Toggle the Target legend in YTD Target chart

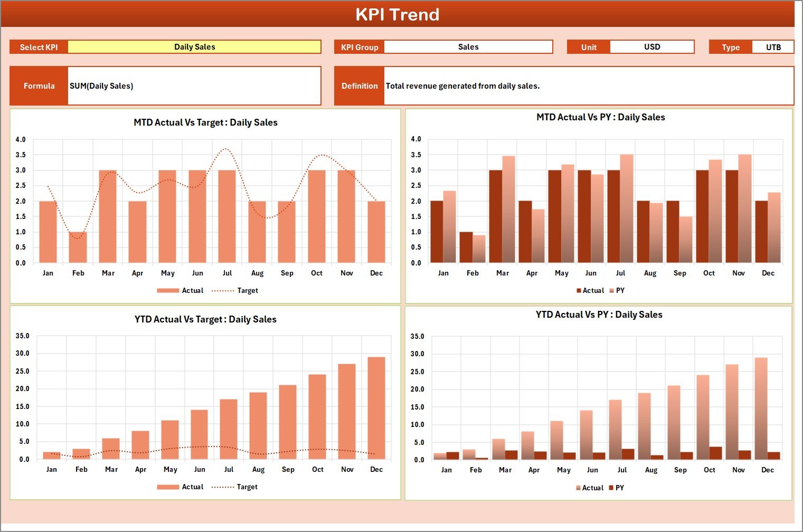click(247, 487)
